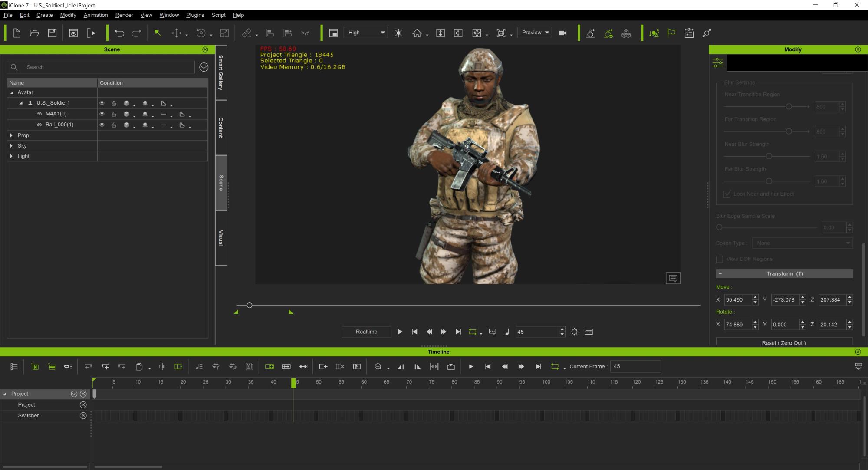Click the Undo arrow in toolbar
This screenshot has width=868, height=470.
119,33
